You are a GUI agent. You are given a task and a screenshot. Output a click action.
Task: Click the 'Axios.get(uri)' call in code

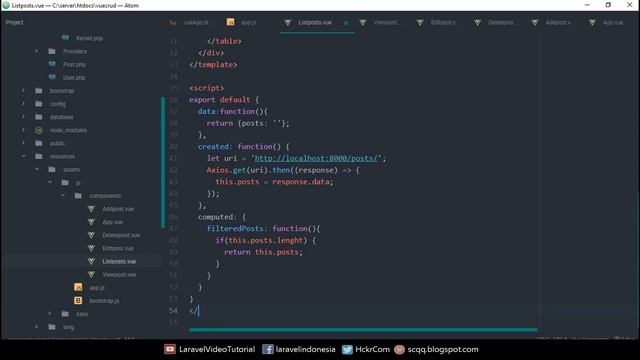coord(237,170)
